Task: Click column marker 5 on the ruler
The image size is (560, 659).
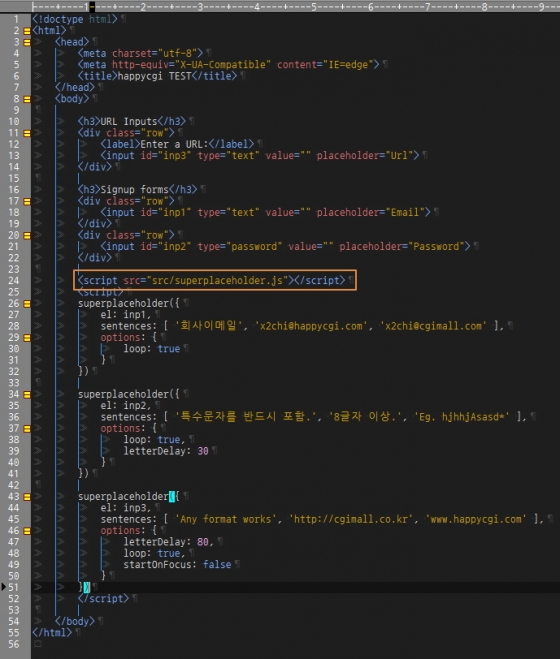Action: (314, 7)
